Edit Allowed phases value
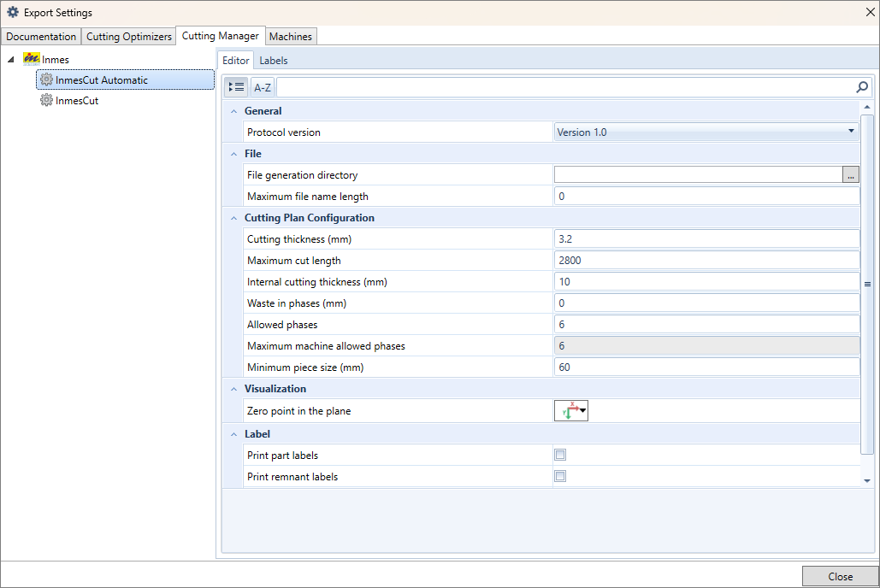The height and width of the screenshot is (588, 880). click(x=706, y=324)
